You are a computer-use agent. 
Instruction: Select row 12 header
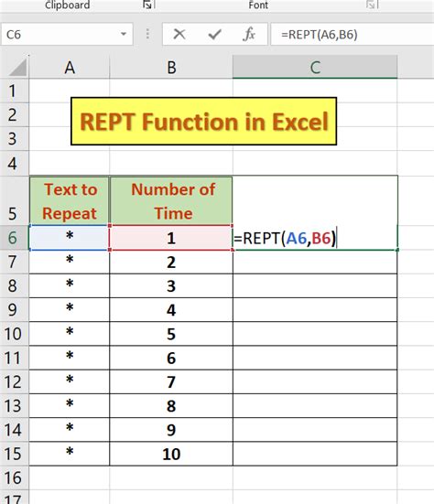coord(14,381)
